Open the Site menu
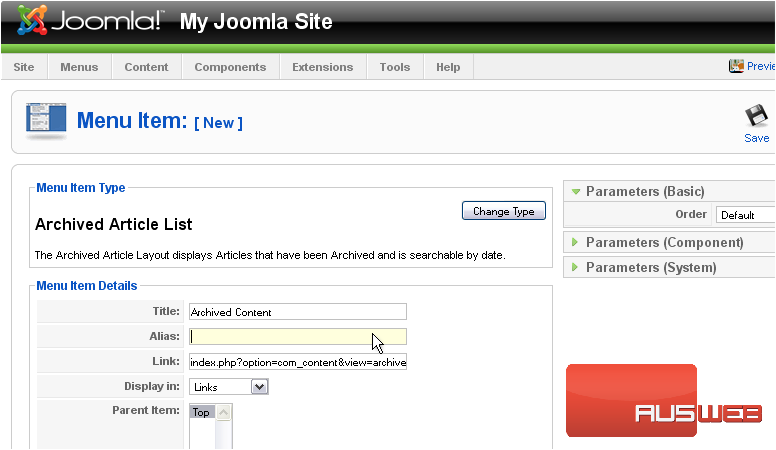This screenshot has height=450, width=776. click(24, 67)
